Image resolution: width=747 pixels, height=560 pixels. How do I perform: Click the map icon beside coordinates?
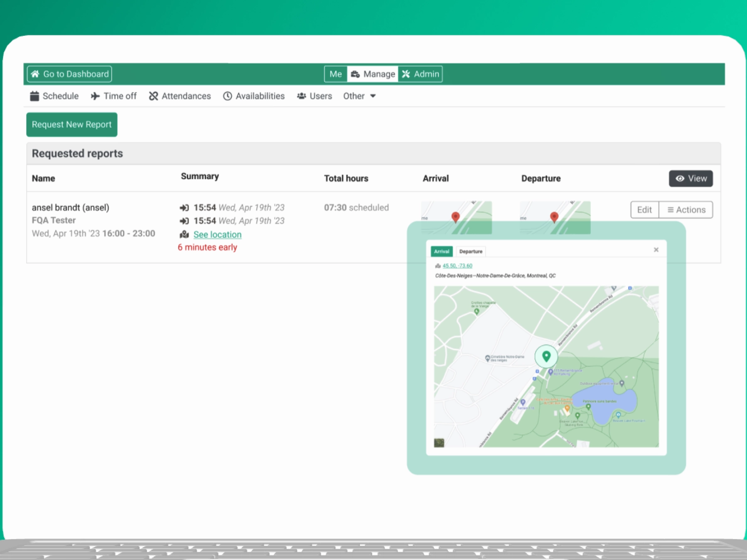pyautogui.click(x=438, y=266)
